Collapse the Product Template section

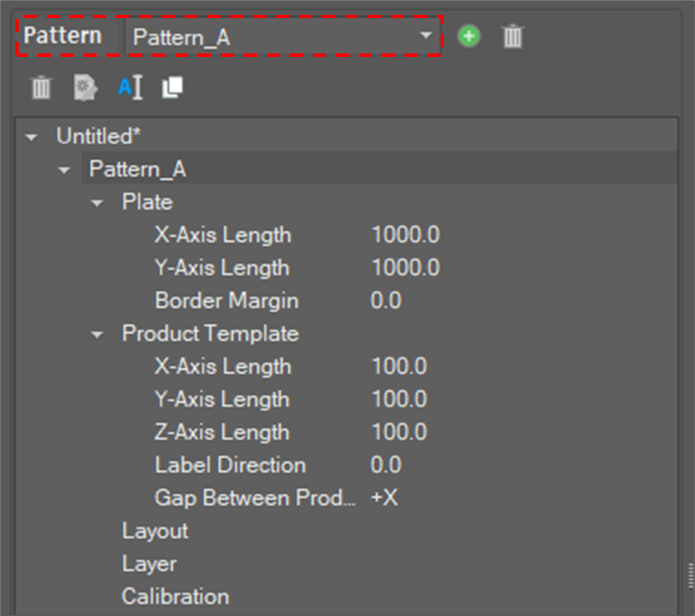(97, 335)
